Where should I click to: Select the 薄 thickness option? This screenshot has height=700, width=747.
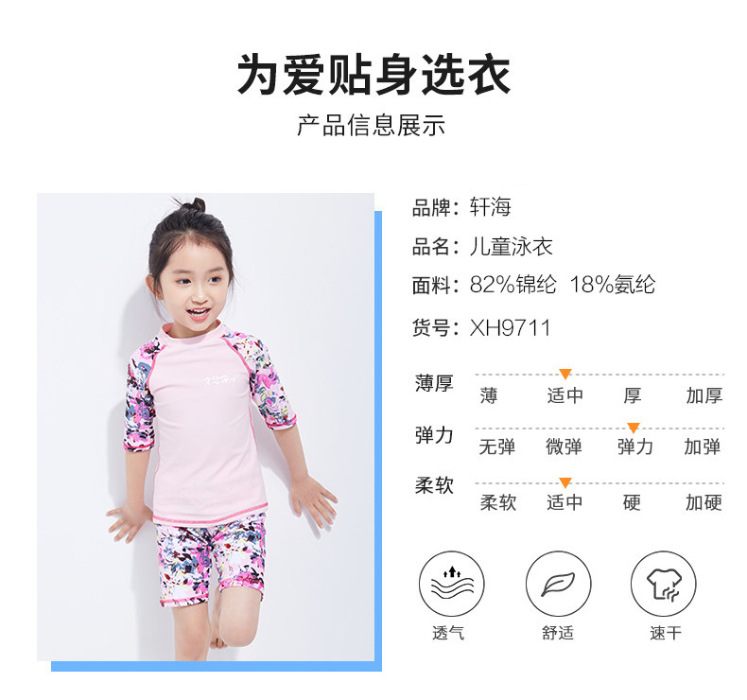click(489, 395)
